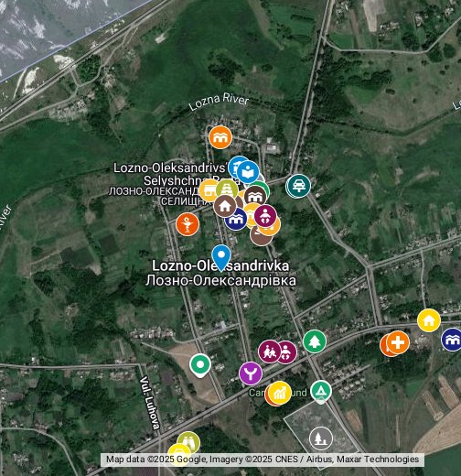
Task: Click the Лозно-Олександрівка Cyrillic label
Action: click(x=220, y=281)
